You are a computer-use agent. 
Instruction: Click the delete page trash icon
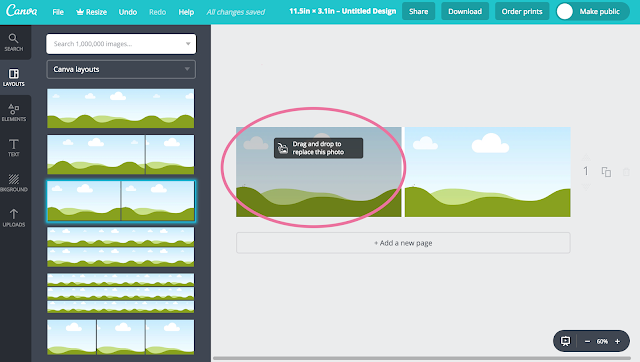[626, 172]
